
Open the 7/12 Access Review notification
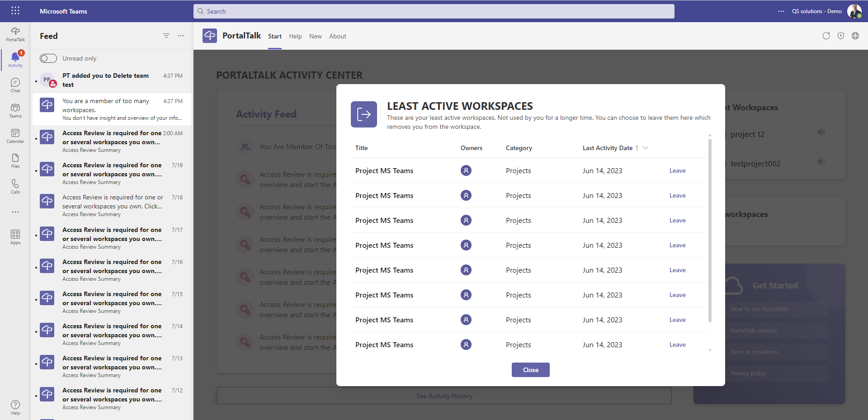(x=112, y=398)
